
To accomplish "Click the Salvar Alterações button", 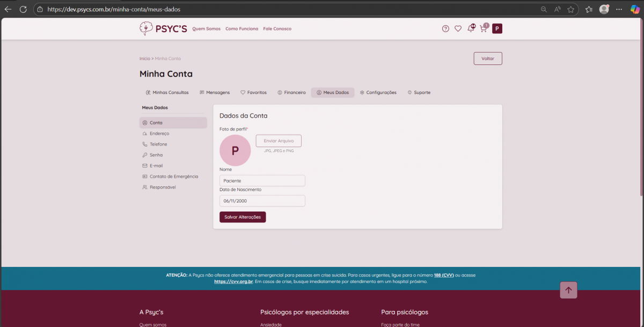I will [x=243, y=217].
